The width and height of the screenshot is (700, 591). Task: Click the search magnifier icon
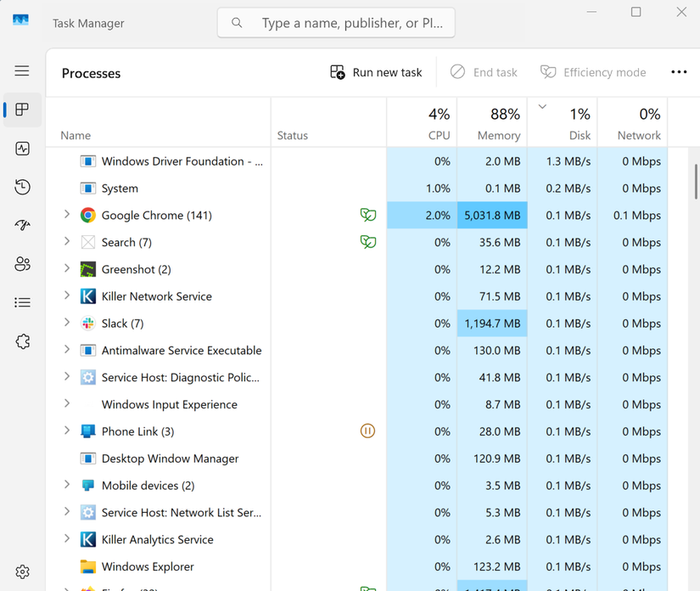(237, 23)
